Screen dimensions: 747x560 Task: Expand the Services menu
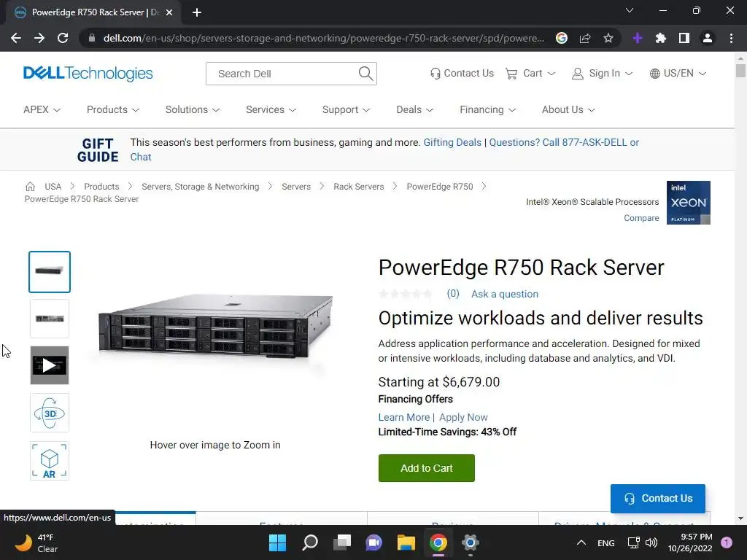click(x=271, y=109)
